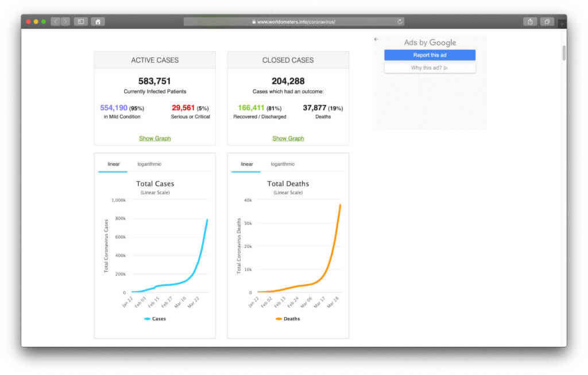This screenshot has width=588, height=375.
Task: Toggle the Deaths legend in Total Deaths chart
Action: (x=288, y=319)
